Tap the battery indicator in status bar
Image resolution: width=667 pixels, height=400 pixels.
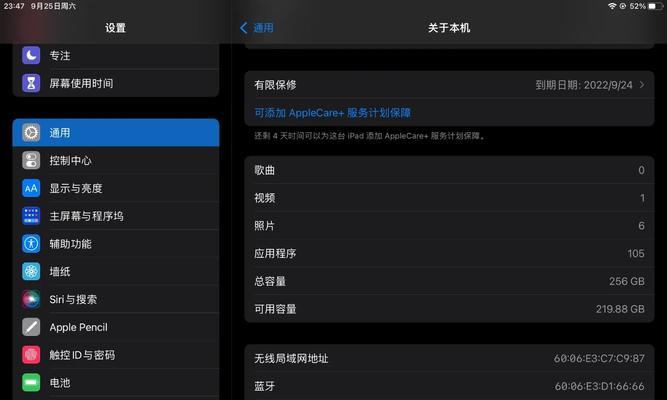(656, 6)
